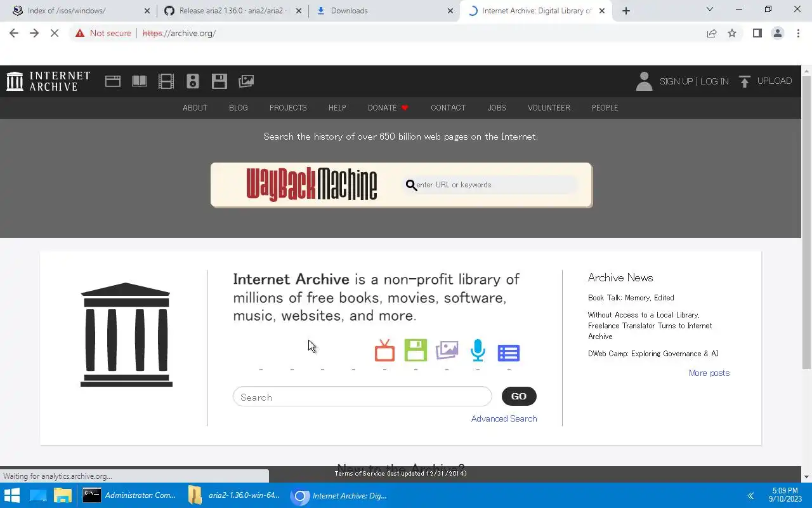Open the BLOG menu item
Screen dimensions: 812x508
239,108
